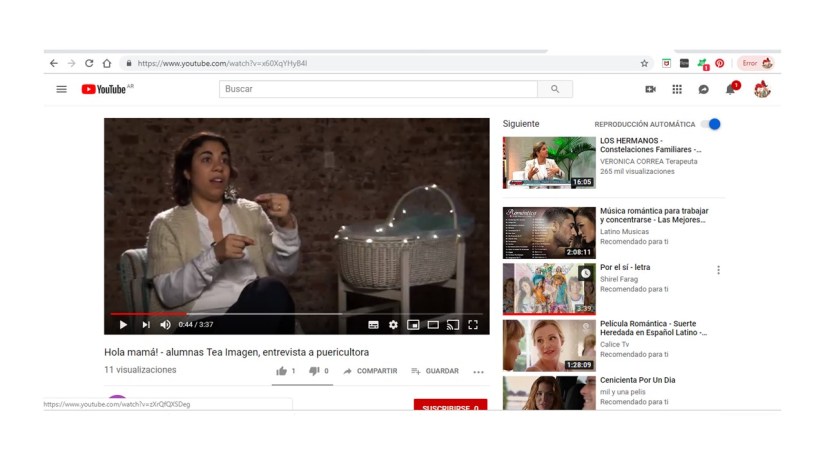The width and height of the screenshot is (825, 464).
Task: Open the account avatar menu
Action: tap(762, 89)
